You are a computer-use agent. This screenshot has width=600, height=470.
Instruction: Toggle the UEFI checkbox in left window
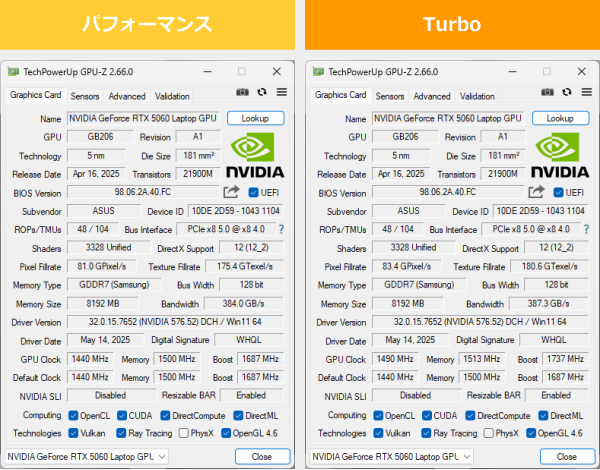[x=253, y=193]
